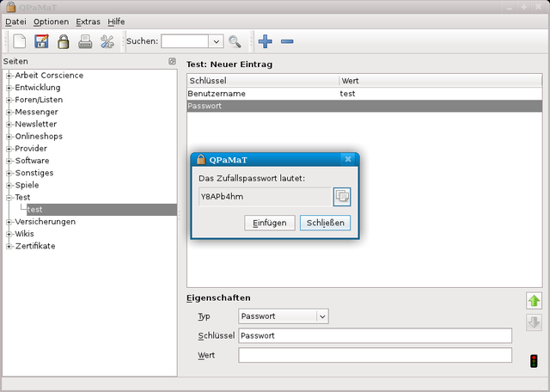Expand the Arbeit Corscience tree node
Viewport: 550px width, 392px height.
9,76
